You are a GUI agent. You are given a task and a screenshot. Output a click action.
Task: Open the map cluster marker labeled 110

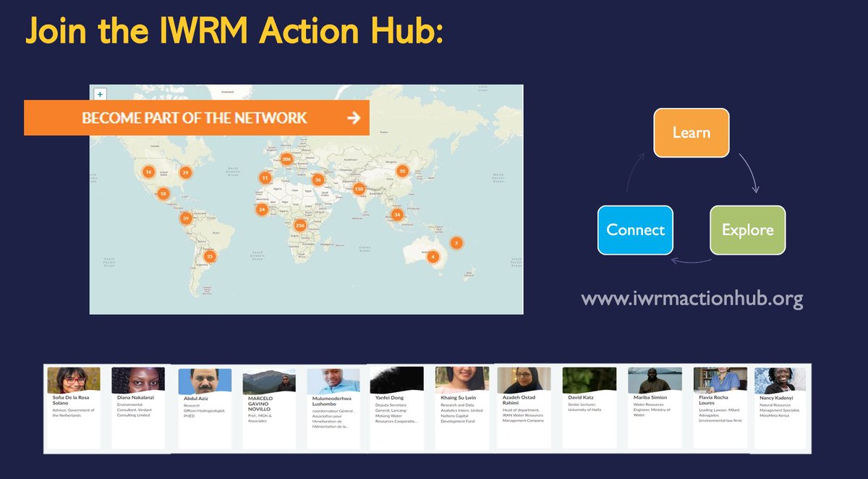[x=359, y=189]
